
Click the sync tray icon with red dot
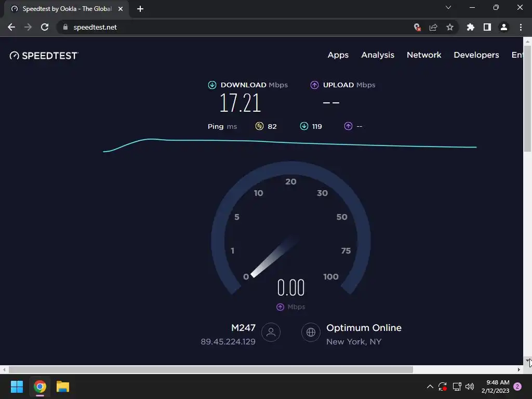(x=443, y=387)
